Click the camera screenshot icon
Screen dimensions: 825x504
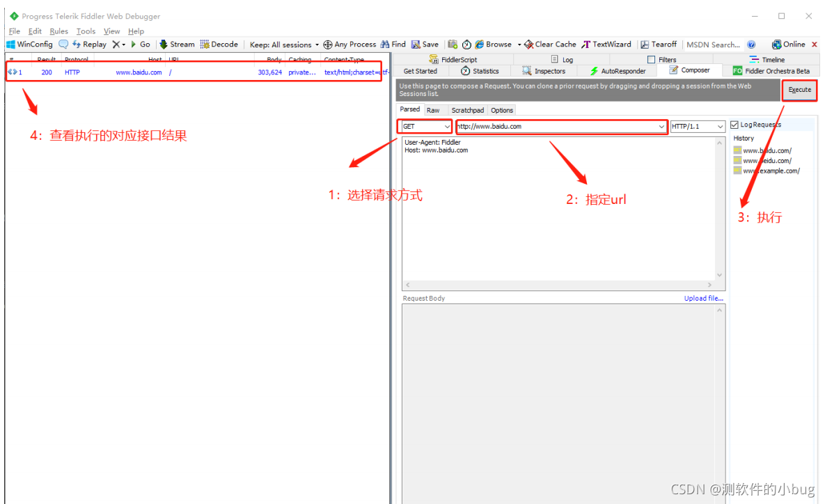tap(453, 44)
